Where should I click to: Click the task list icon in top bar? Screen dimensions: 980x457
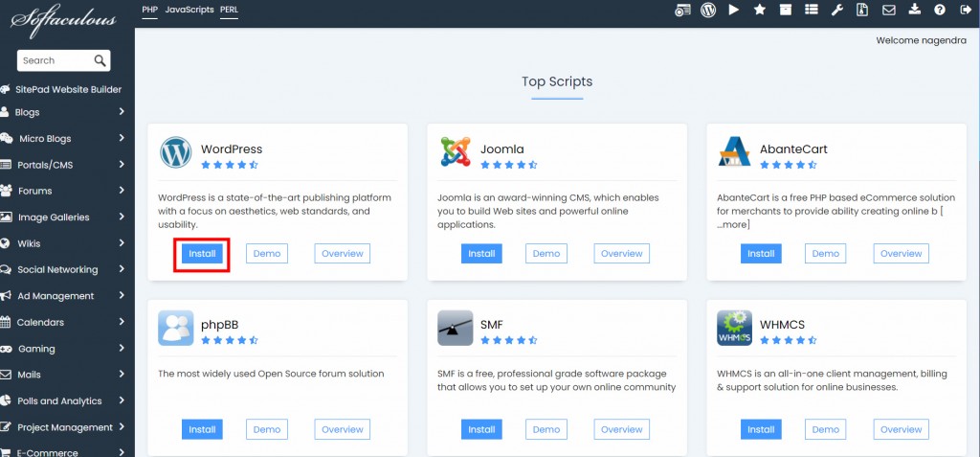point(812,10)
